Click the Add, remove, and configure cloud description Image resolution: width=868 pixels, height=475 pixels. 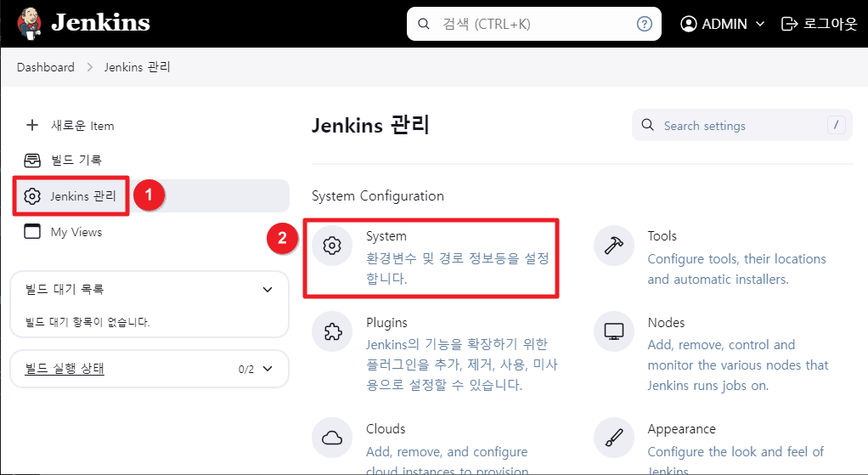448,461
